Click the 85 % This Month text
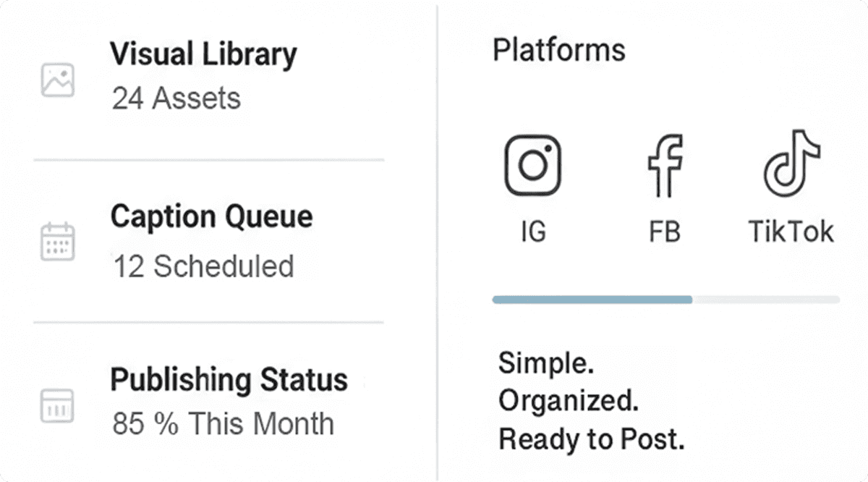The width and height of the screenshot is (868, 482). (x=223, y=423)
